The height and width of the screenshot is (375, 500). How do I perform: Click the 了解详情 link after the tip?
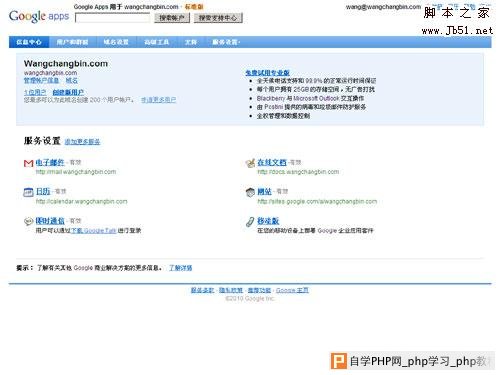click(181, 268)
